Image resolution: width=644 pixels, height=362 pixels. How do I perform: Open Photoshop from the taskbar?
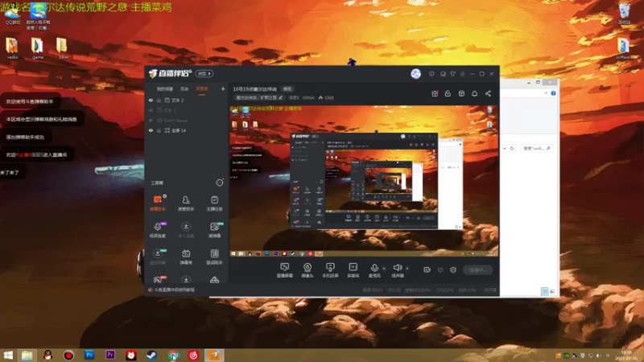click(x=89, y=355)
